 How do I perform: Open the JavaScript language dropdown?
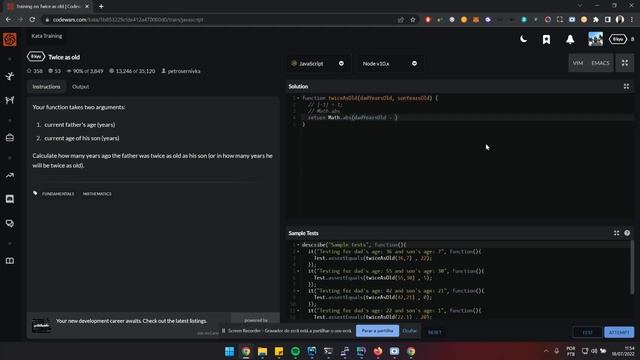(318, 63)
